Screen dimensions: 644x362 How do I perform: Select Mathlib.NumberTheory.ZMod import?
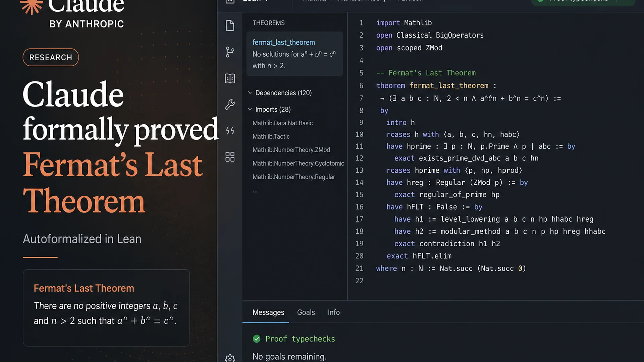[291, 150]
